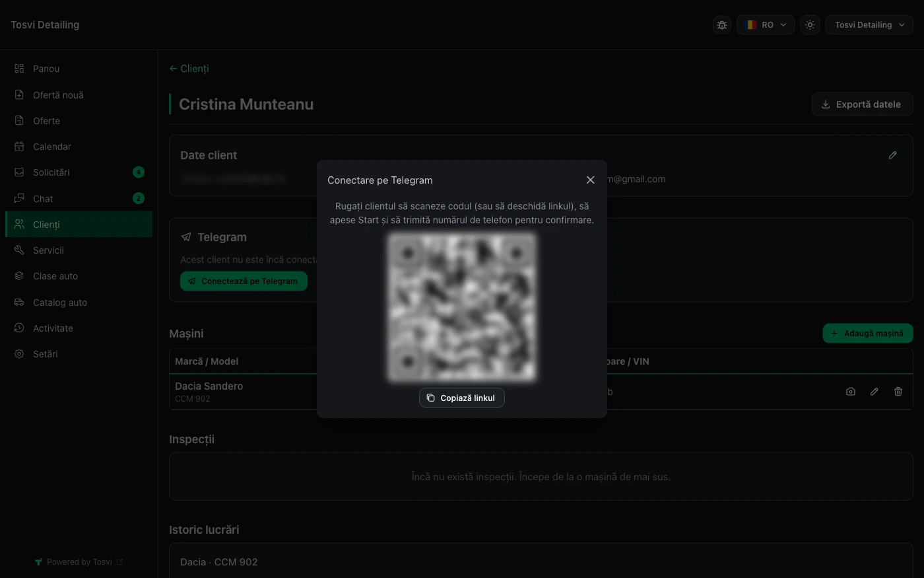Open the bug report icon in header

click(722, 25)
